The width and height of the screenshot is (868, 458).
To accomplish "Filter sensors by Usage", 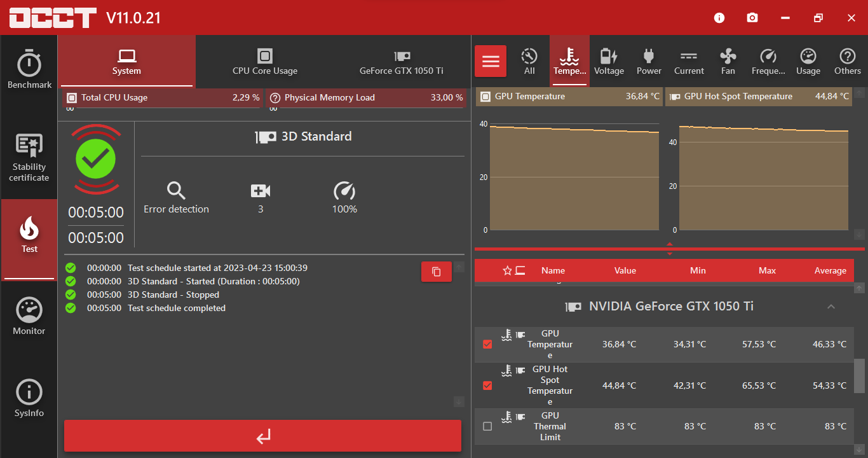I will 808,61.
